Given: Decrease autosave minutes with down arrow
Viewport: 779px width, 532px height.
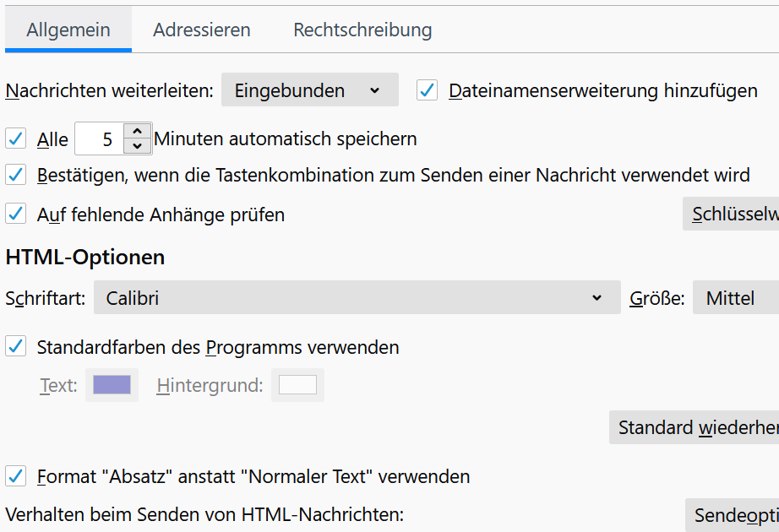Looking at the screenshot, I should click(x=137, y=146).
